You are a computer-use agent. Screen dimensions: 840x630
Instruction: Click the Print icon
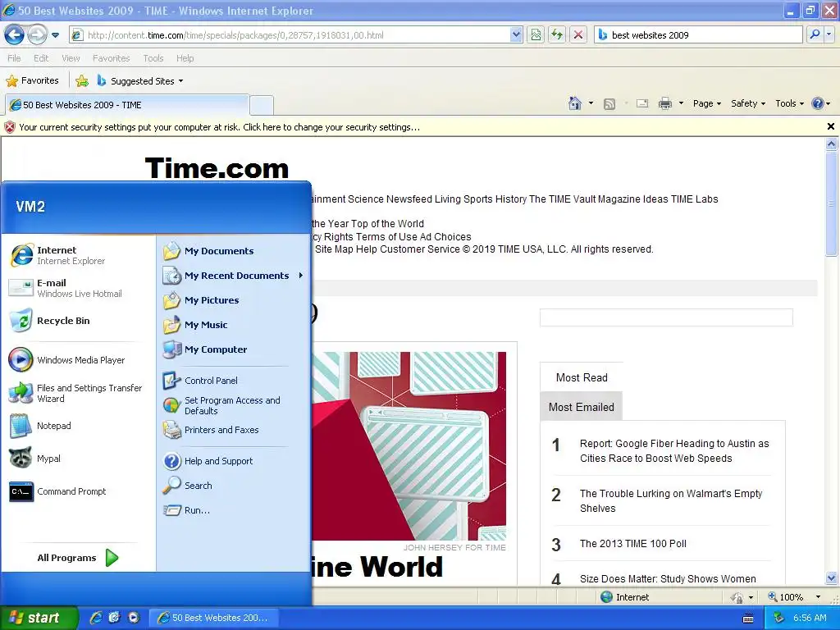[x=664, y=103]
